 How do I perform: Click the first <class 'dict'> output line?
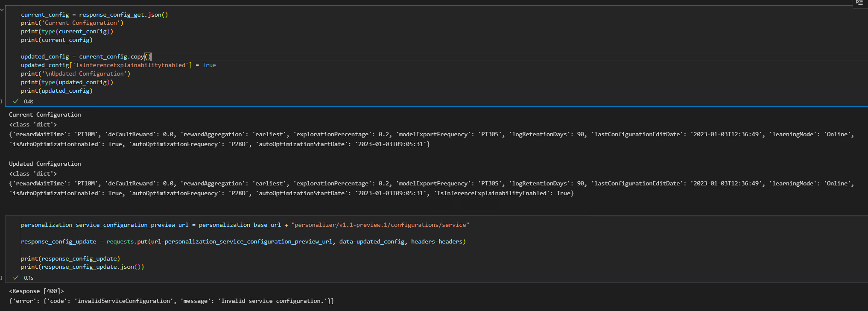(x=33, y=125)
